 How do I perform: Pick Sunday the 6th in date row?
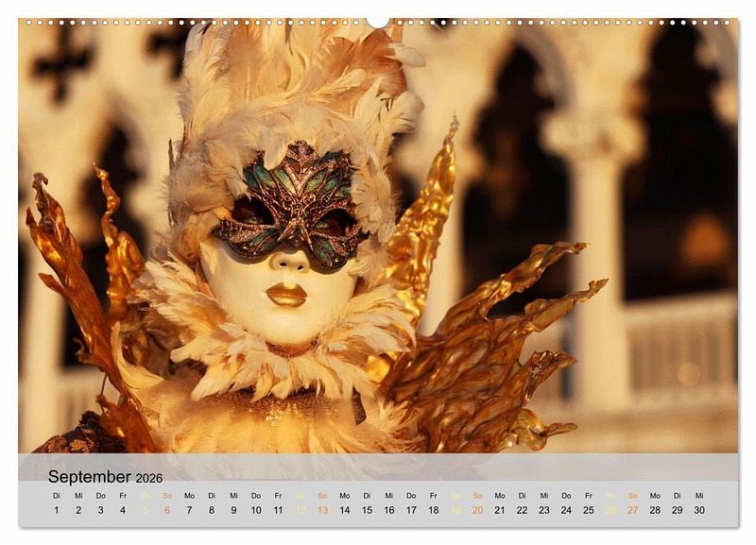(167, 510)
